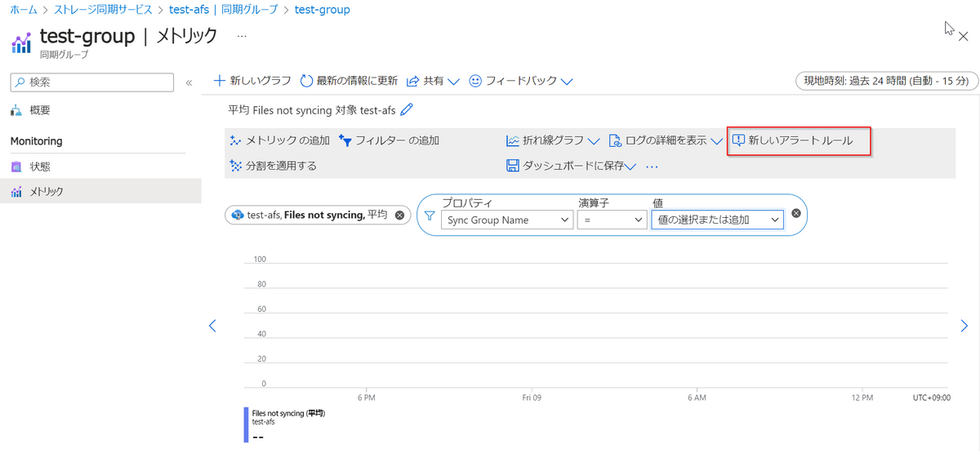
Task: Click 最新の情報に更新 refresh button
Action: [x=349, y=81]
